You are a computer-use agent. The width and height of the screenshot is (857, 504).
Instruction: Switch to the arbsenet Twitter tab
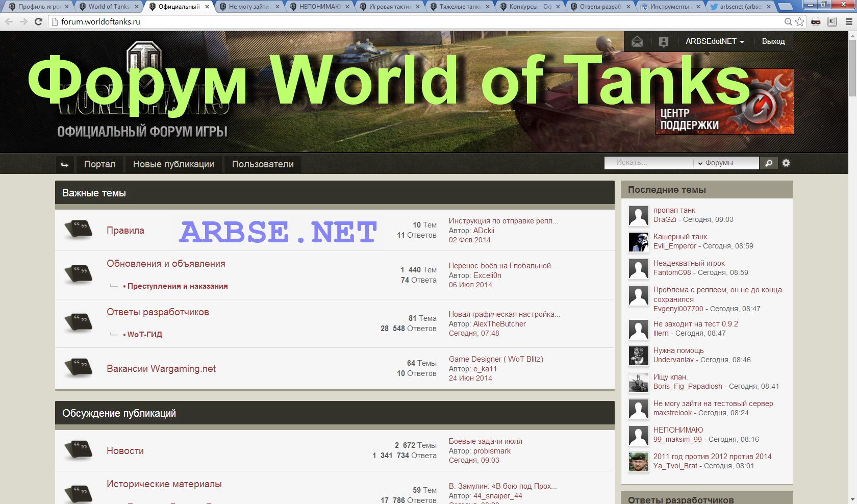(741, 7)
